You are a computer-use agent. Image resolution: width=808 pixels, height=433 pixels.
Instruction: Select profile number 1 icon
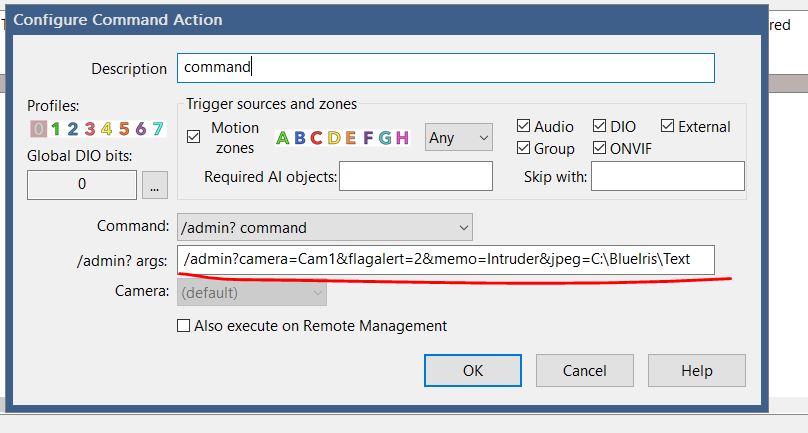tap(56, 128)
